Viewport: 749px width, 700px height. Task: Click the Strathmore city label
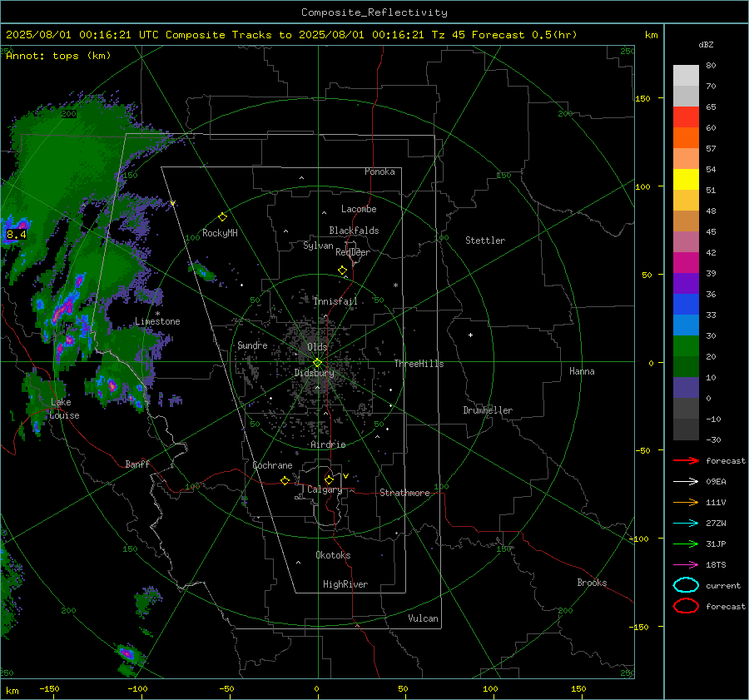[x=404, y=493]
